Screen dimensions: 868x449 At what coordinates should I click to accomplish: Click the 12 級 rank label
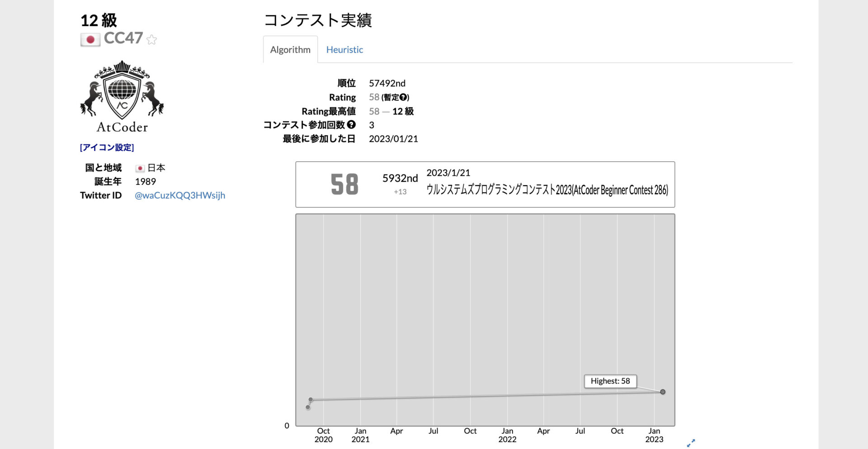[x=98, y=20]
